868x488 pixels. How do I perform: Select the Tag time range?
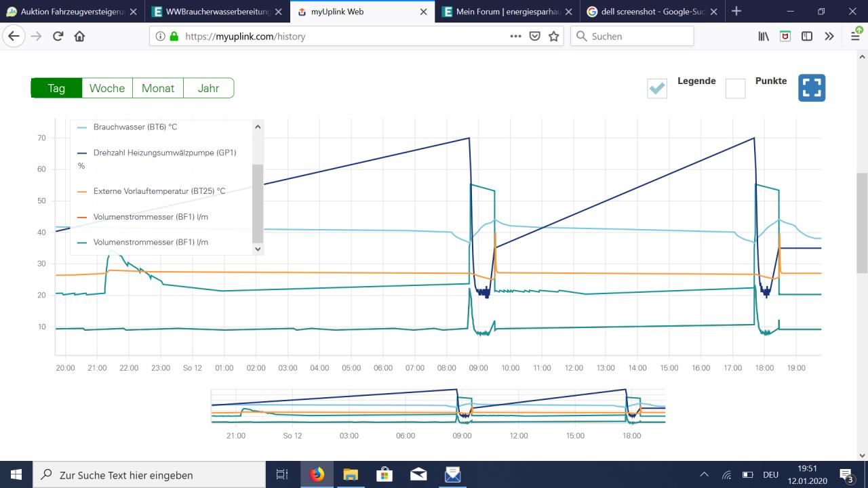click(56, 88)
